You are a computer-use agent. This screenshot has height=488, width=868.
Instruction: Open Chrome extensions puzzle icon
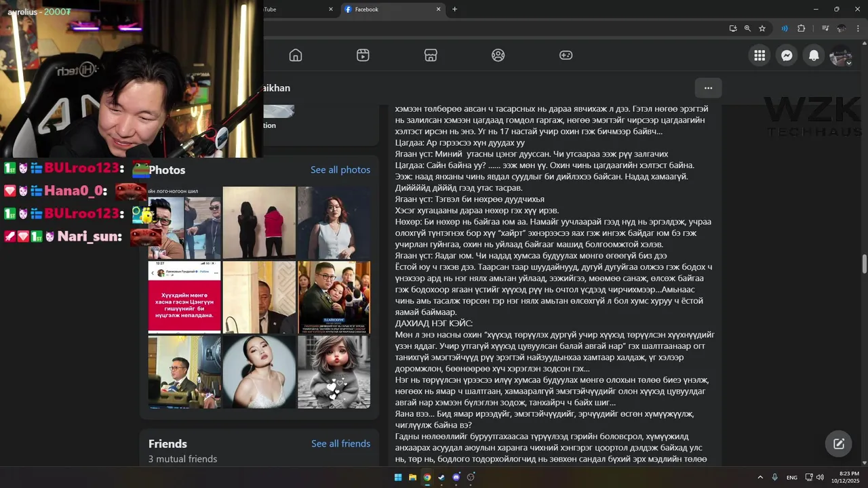coord(801,28)
